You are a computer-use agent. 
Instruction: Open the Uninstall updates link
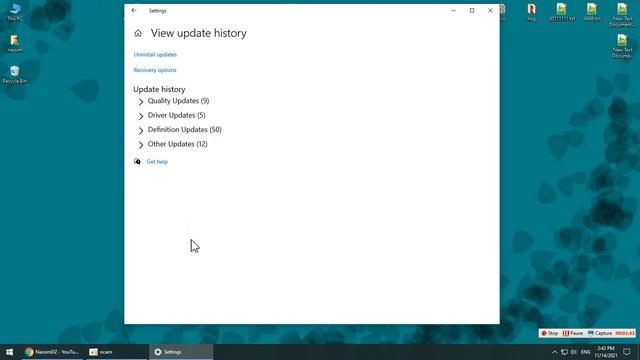pos(155,54)
